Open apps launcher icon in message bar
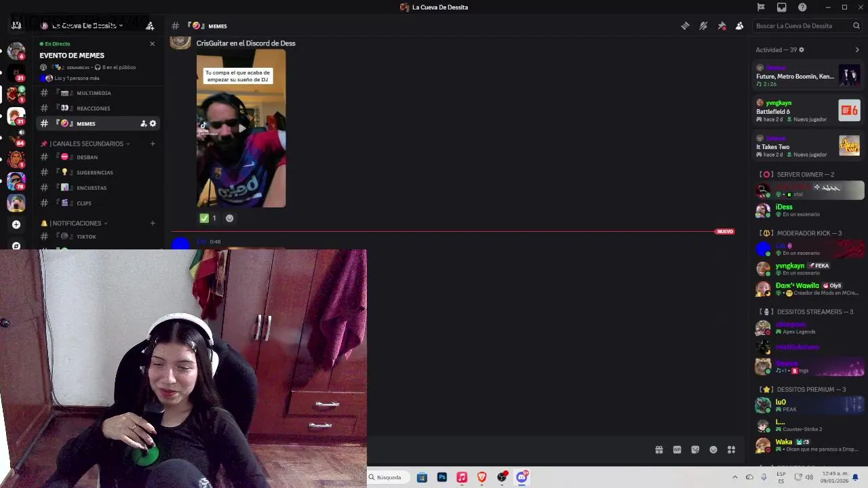 coord(731,449)
